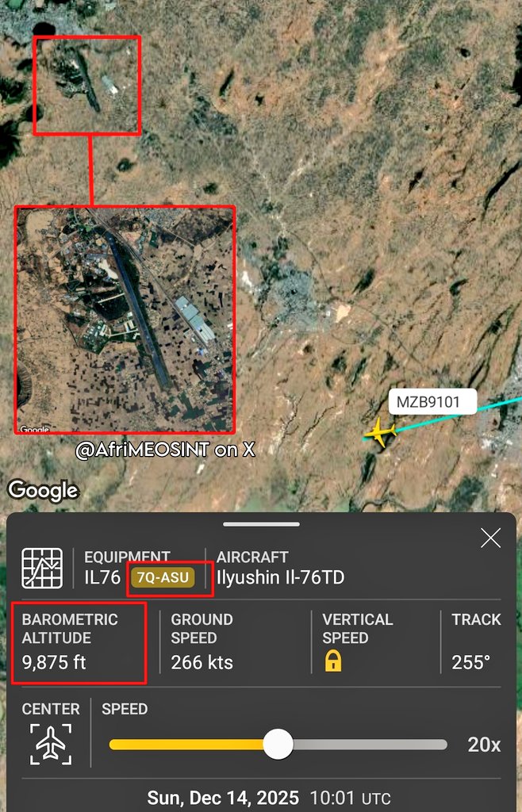Click the 20x speed value

tap(484, 744)
